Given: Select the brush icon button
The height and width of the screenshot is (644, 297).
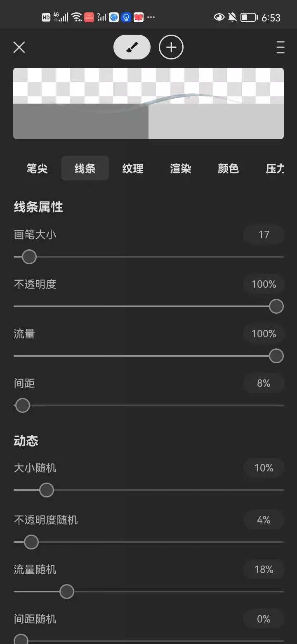Looking at the screenshot, I should [x=132, y=47].
